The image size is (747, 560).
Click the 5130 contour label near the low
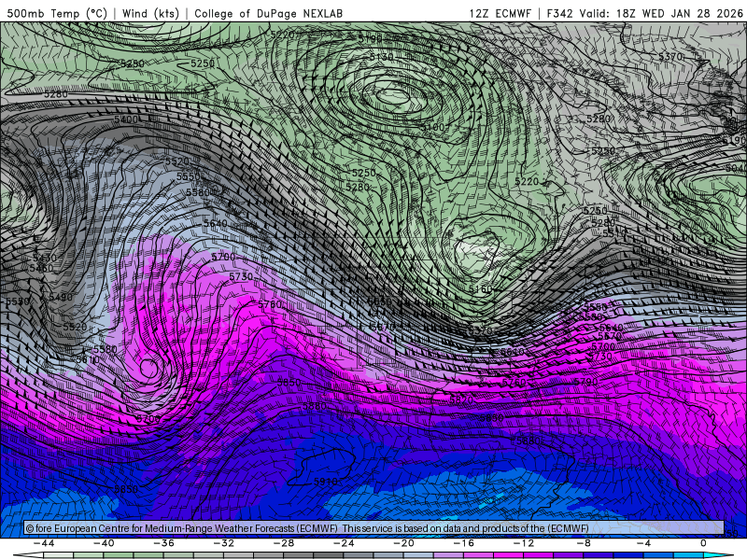click(381, 57)
